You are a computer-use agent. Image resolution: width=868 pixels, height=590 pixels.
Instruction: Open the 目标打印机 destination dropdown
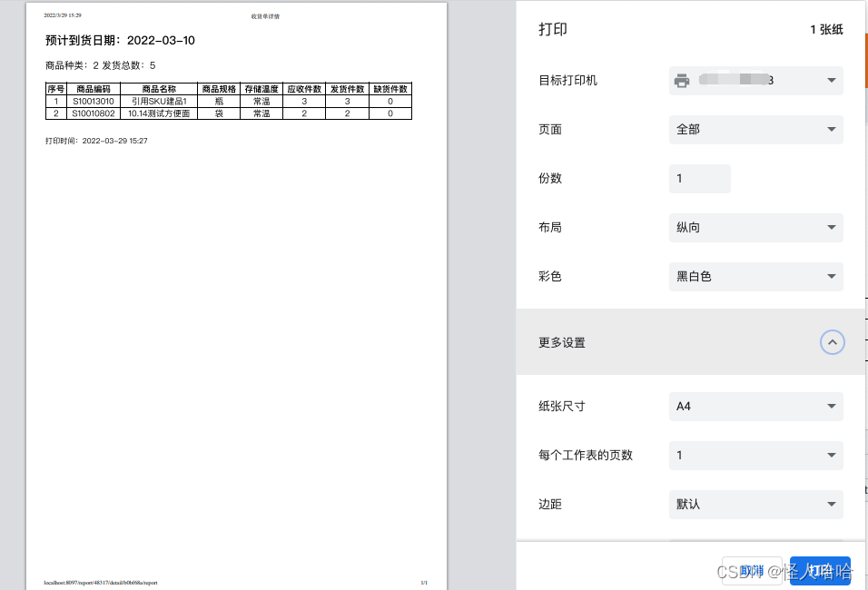pos(755,81)
